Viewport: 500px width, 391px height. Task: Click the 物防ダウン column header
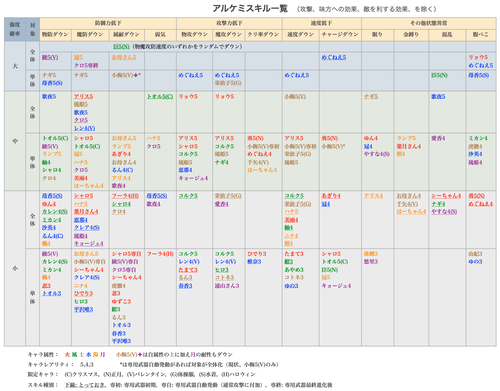pos(55,34)
